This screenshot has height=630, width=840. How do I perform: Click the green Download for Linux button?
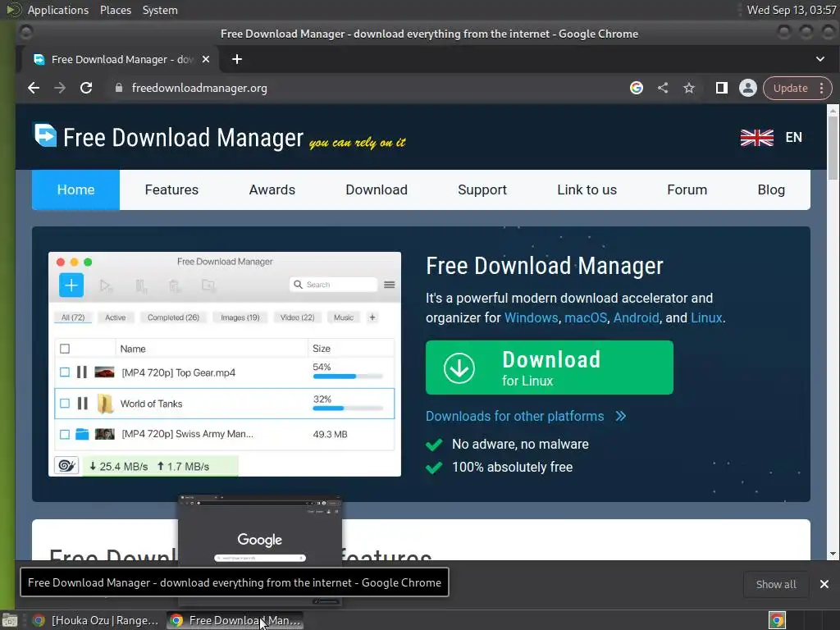(x=549, y=367)
